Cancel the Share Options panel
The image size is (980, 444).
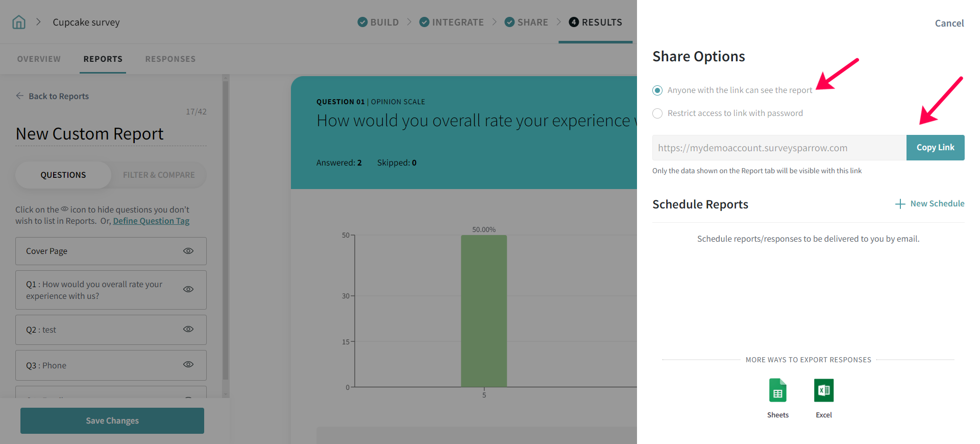949,24
